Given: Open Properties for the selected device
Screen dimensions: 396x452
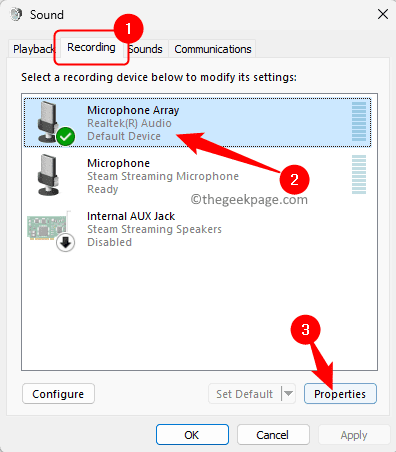Looking at the screenshot, I should 340,394.
